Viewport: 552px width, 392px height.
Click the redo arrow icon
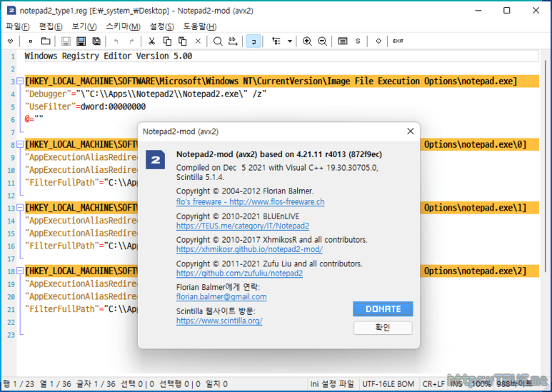click(131, 41)
